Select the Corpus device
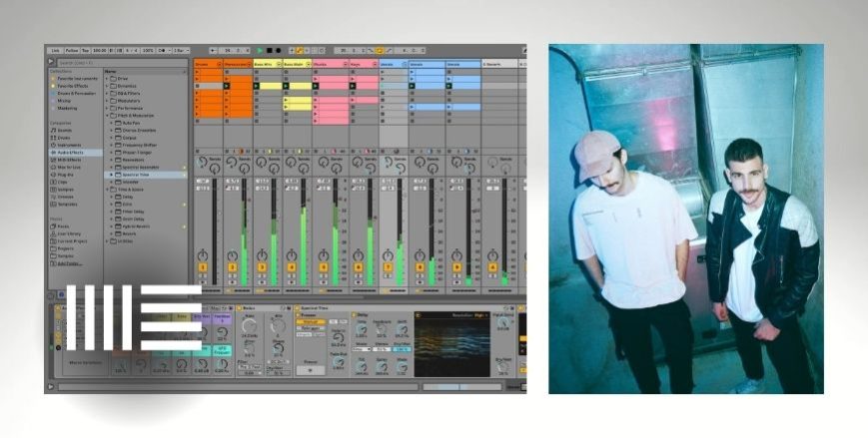The height and width of the screenshot is (438, 868). [127, 138]
